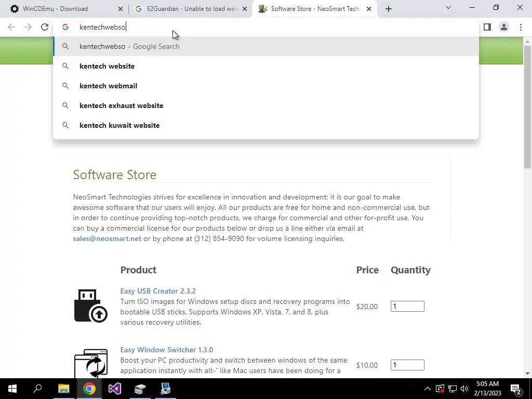Screen dimensions: 532x399
Task: Go back using the back arrow
Action: click(11, 27)
